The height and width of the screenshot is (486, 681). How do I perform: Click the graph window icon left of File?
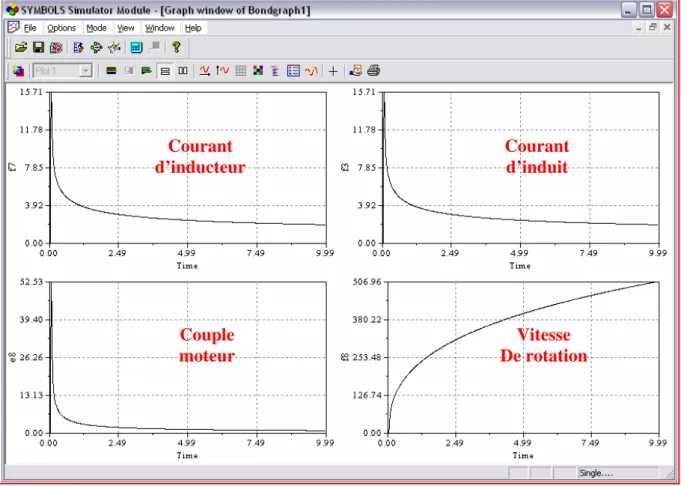pyautogui.click(x=13, y=27)
